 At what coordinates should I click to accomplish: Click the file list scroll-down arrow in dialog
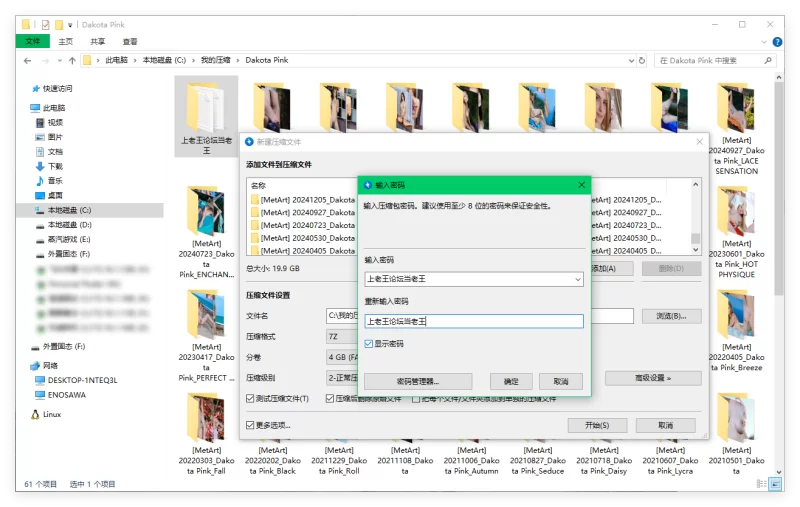click(695, 249)
